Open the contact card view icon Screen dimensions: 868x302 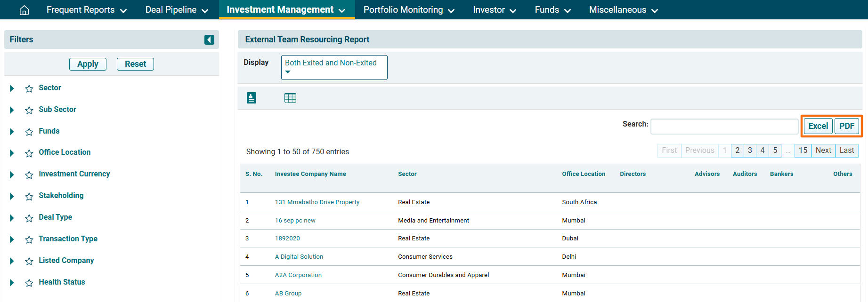pos(251,98)
